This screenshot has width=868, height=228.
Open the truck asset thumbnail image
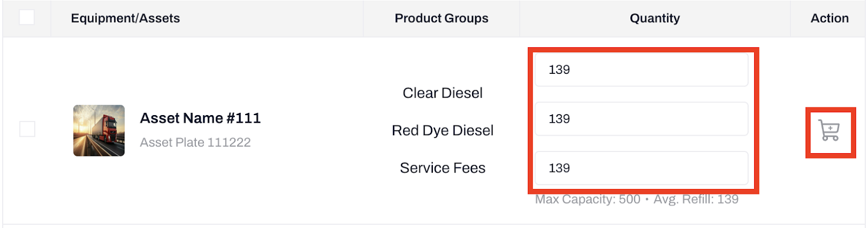[x=99, y=130]
